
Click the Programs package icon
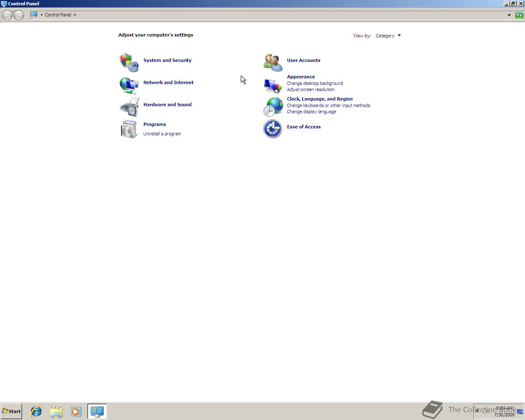129,129
